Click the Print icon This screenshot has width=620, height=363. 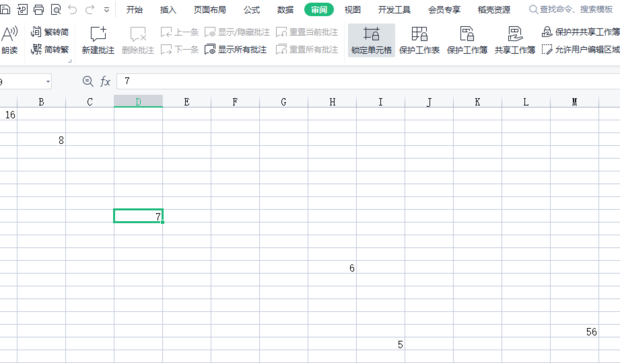[x=39, y=9]
